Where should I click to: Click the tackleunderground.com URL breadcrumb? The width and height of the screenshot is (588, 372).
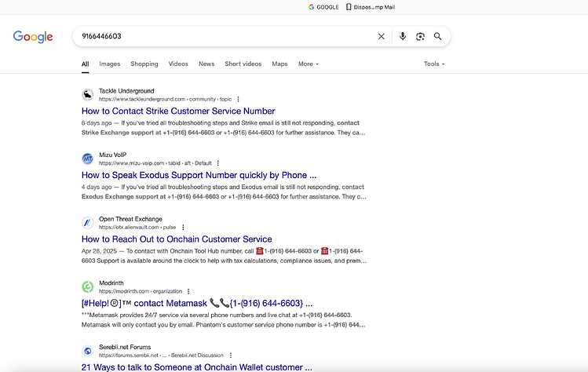click(x=166, y=100)
